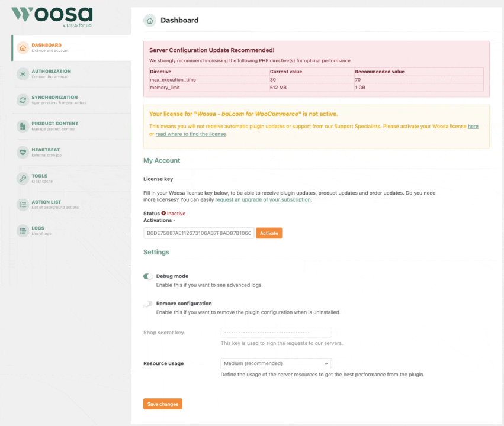Enable the Remove configuration toggle
The width and height of the screenshot is (504, 426).
click(148, 304)
